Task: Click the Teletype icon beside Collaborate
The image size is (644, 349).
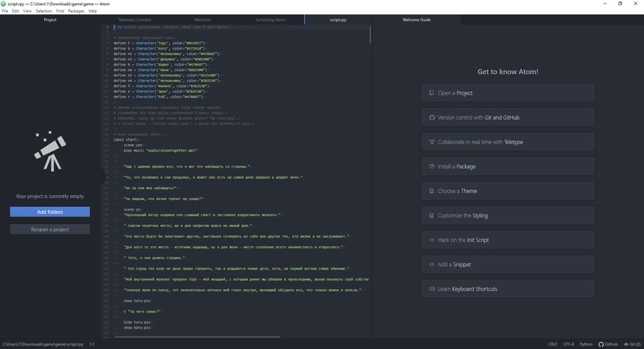Action: [432, 142]
